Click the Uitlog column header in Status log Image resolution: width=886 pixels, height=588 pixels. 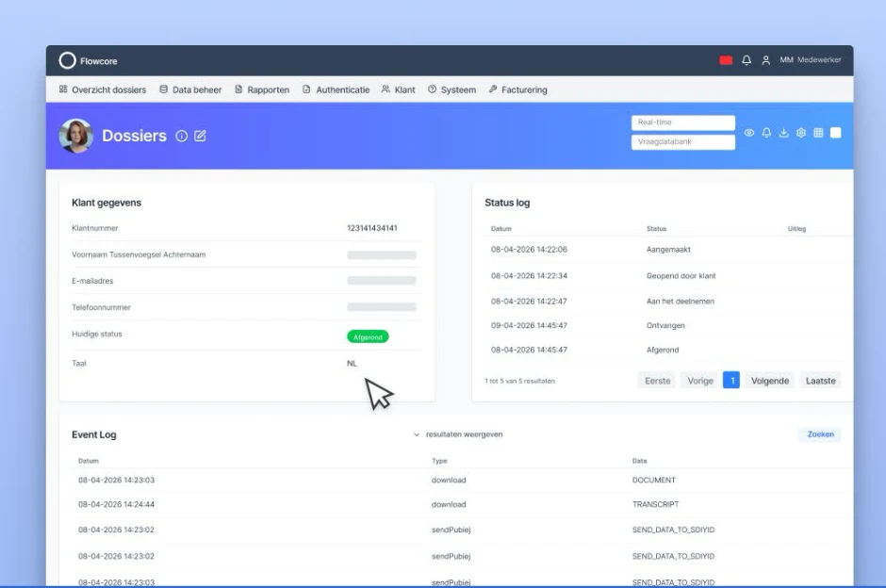796,229
